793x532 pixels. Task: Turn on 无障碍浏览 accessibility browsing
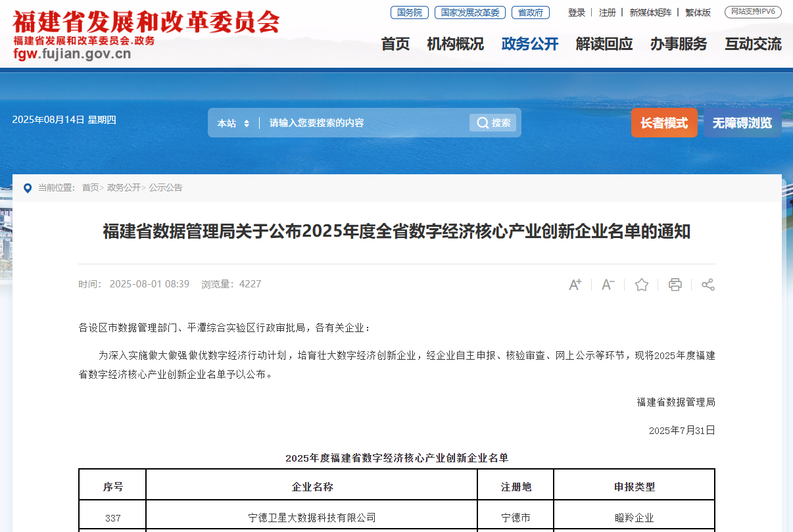(742, 123)
